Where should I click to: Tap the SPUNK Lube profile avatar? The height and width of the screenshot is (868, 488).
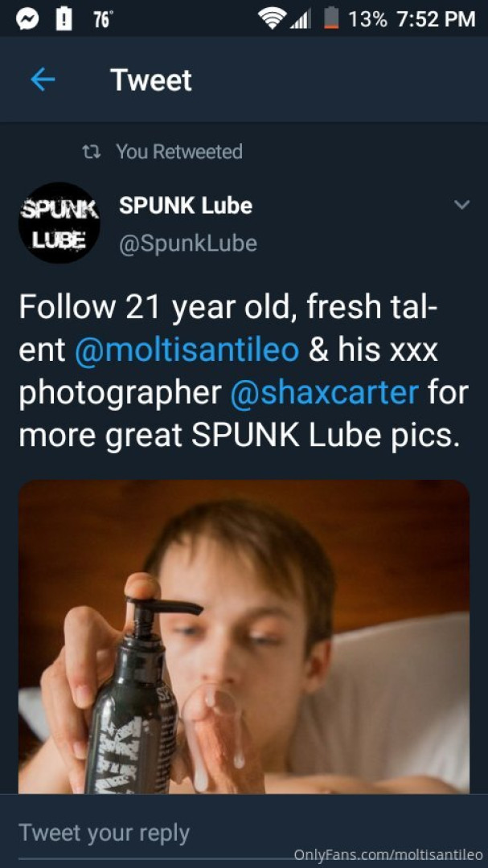pyautogui.click(x=59, y=223)
